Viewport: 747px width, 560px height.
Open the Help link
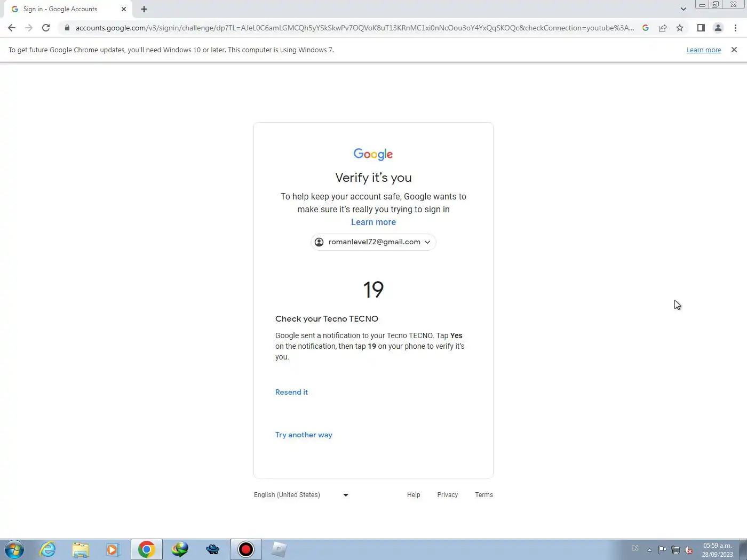click(414, 495)
